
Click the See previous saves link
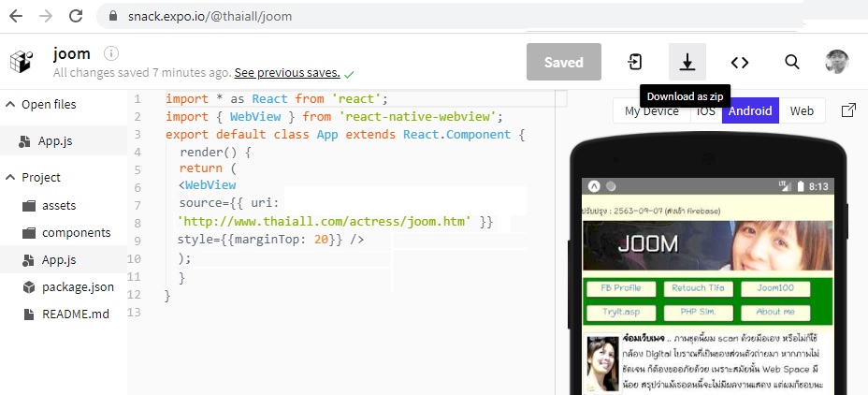(286, 73)
